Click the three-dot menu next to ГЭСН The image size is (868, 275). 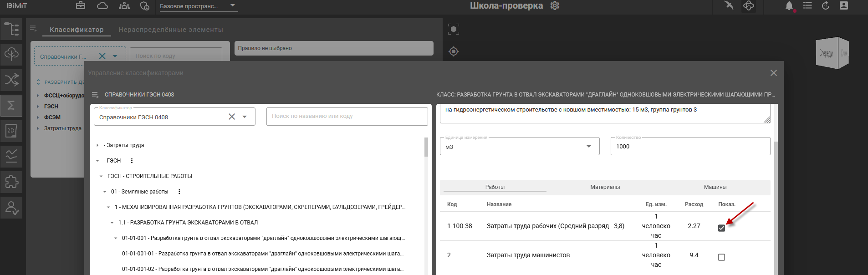[132, 161]
